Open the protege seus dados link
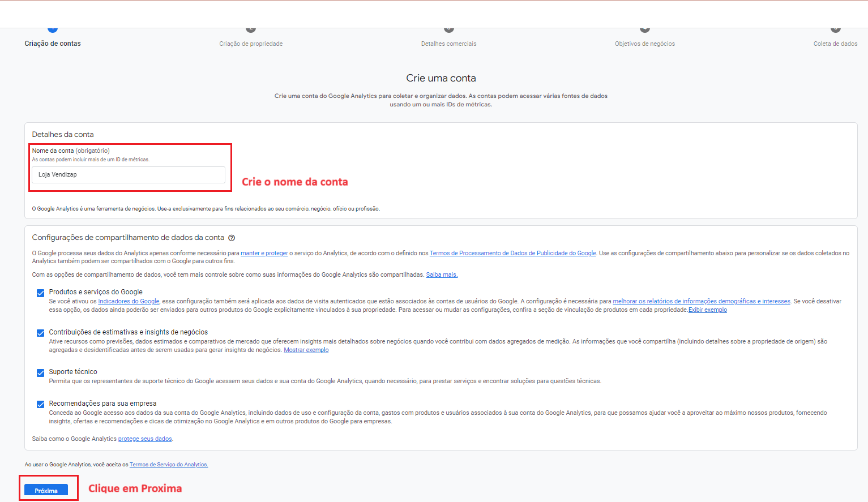Viewport: 868px width, 502px height. [x=145, y=439]
